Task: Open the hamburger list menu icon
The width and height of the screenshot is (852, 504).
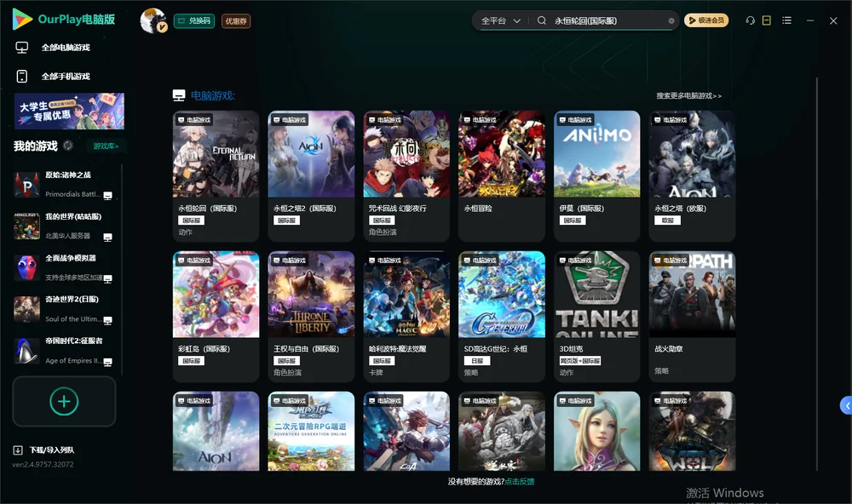Action: point(786,20)
